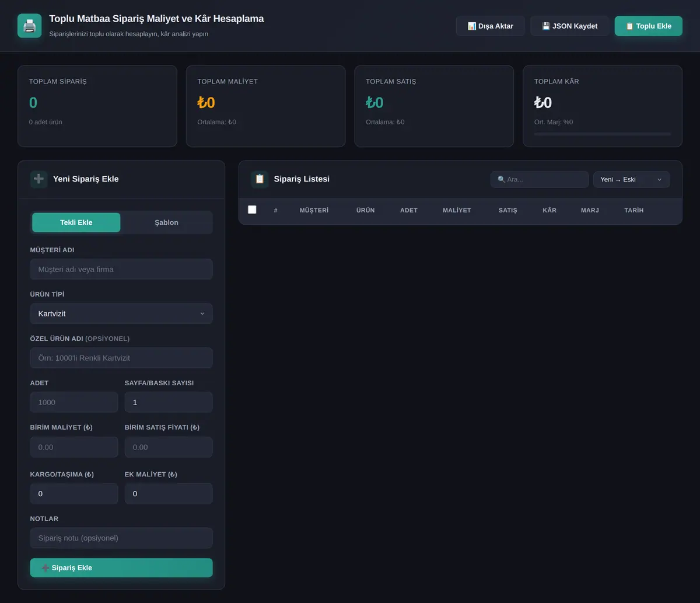700x603 pixels.
Task: Click the Toplu Ekle button
Action: [x=649, y=26]
